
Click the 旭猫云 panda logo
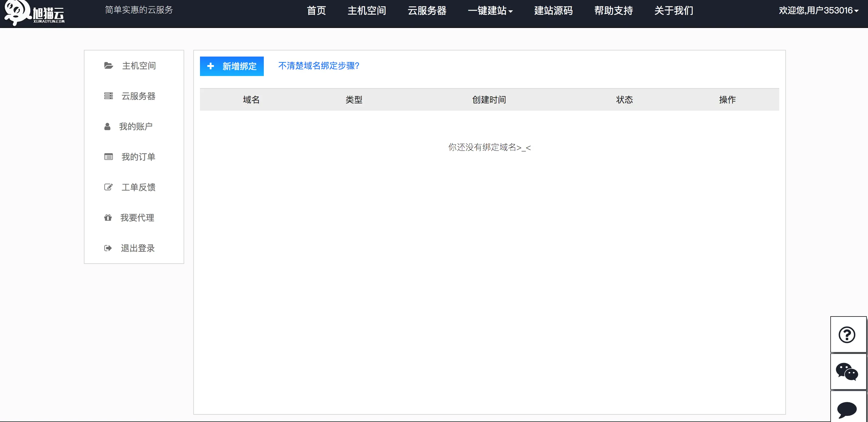[34, 13]
